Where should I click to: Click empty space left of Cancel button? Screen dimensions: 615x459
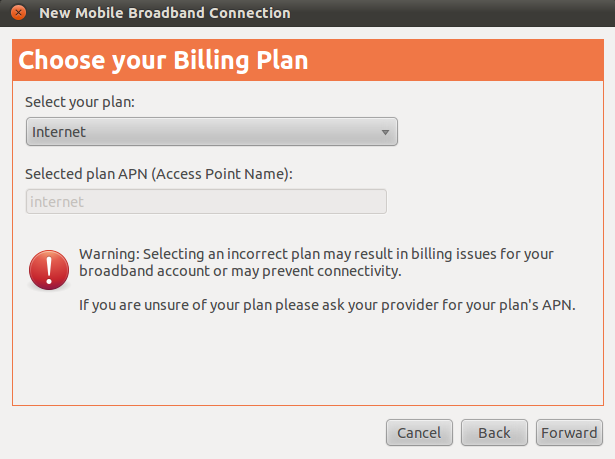(200, 433)
